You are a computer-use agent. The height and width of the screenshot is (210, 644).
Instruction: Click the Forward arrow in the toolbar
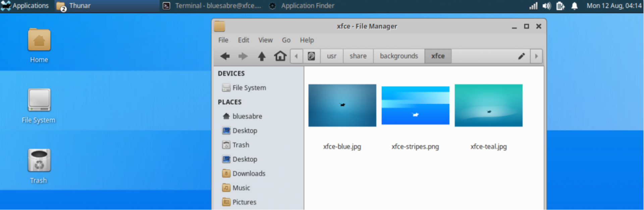pos(243,56)
